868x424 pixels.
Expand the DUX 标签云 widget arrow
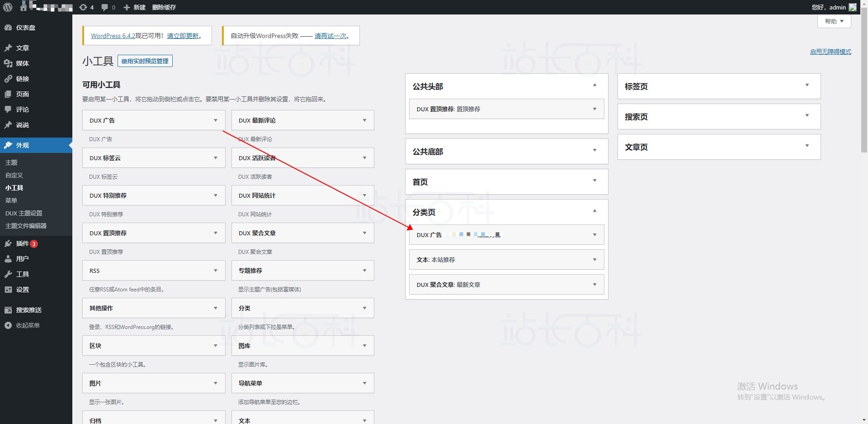pyautogui.click(x=216, y=158)
